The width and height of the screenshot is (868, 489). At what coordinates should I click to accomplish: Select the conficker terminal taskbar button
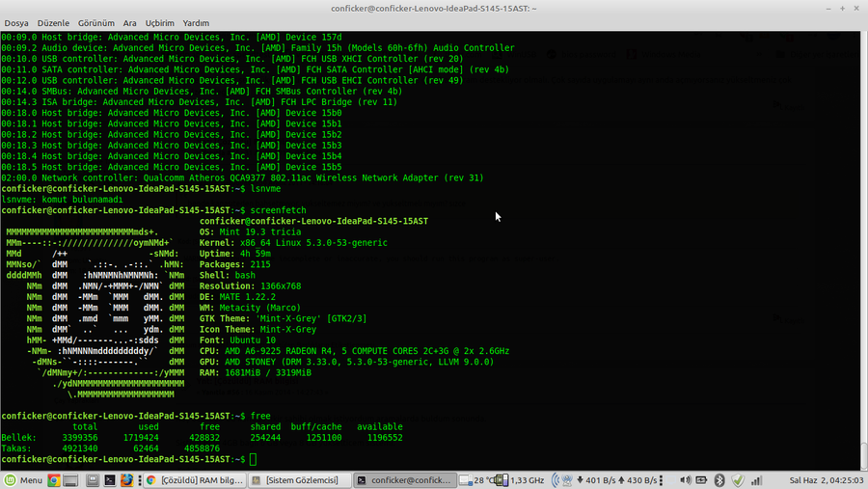pyautogui.click(x=405, y=480)
